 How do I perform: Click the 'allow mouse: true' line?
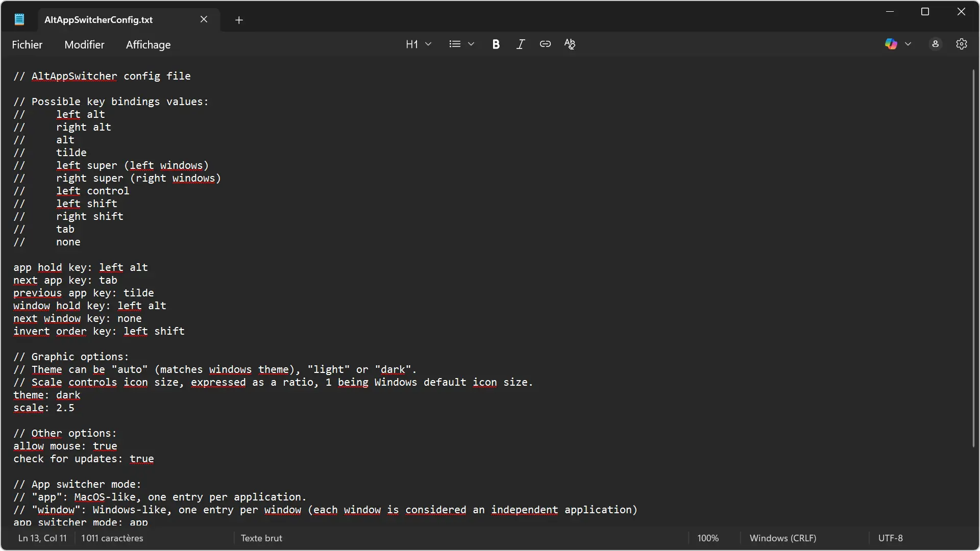(x=65, y=446)
